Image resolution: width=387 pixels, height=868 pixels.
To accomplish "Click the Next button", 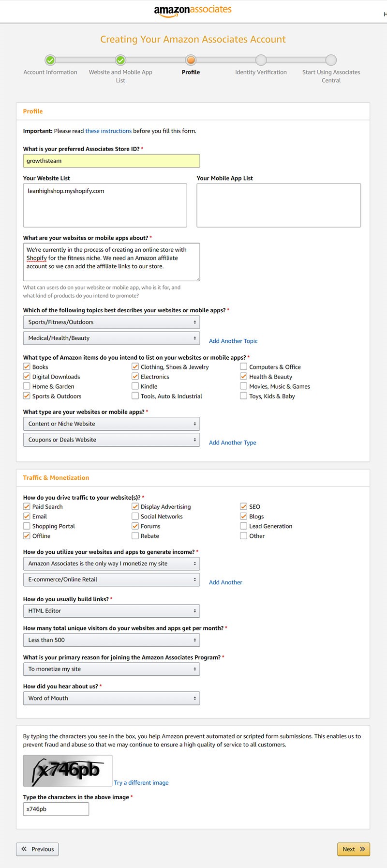I will pyautogui.click(x=353, y=849).
